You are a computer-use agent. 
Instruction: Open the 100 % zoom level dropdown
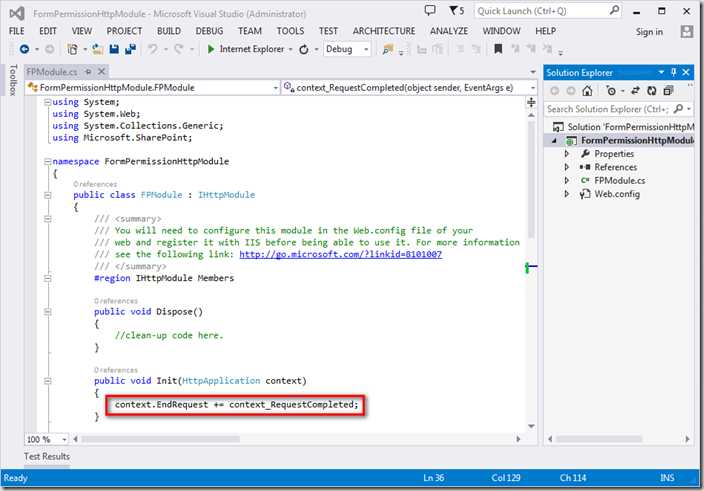pos(64,439)
